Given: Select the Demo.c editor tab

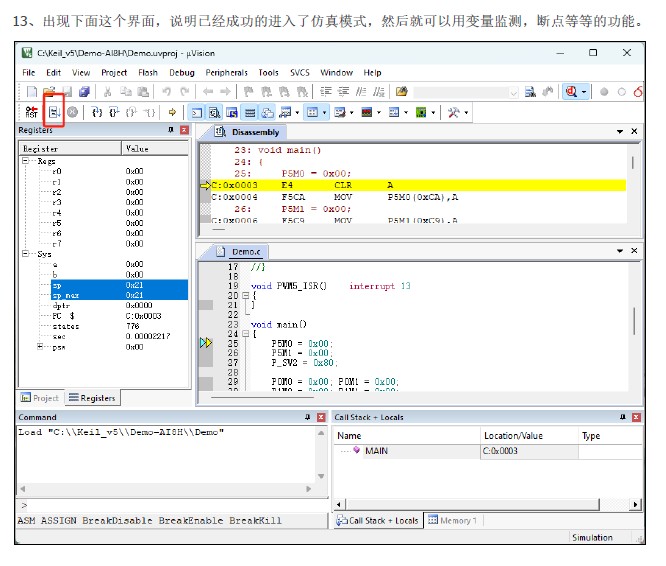Looking at the screenshot, I should click(x=246, y=252).
